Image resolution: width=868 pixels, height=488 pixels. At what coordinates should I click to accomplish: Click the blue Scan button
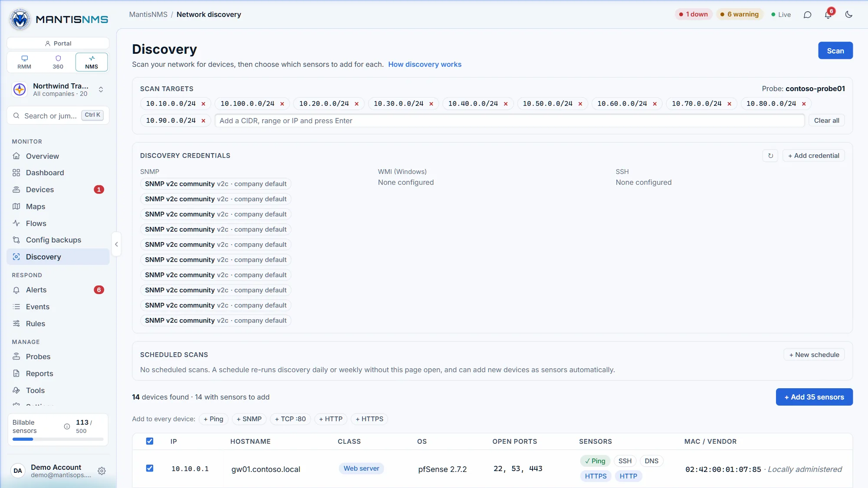(x=835, y=51)
